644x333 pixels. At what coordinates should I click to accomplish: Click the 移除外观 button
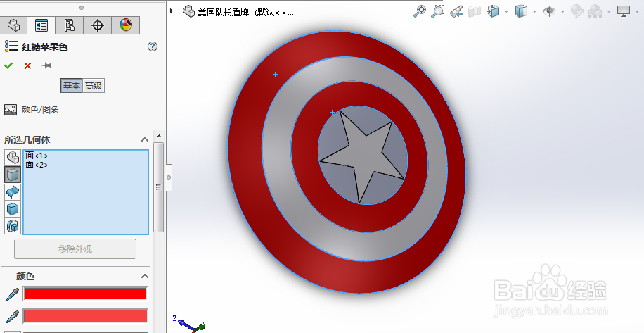(75, 249)
